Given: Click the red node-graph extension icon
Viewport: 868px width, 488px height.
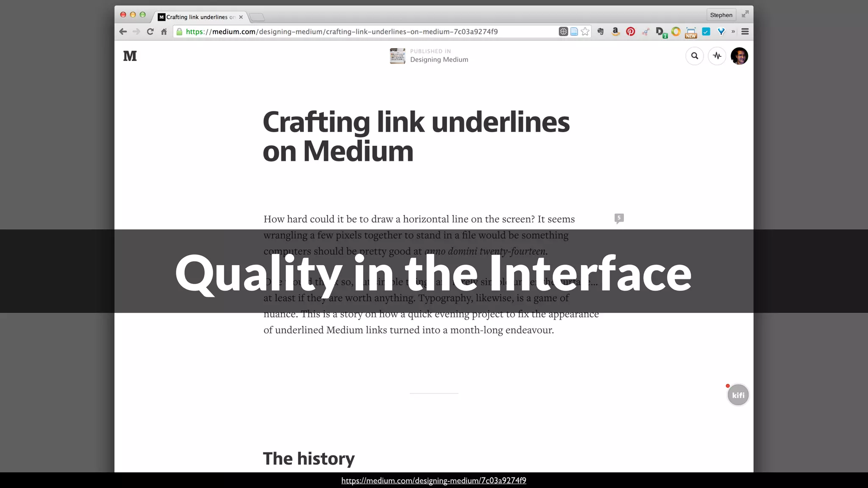Looking at the screenshot, I should tap(645, 31).
